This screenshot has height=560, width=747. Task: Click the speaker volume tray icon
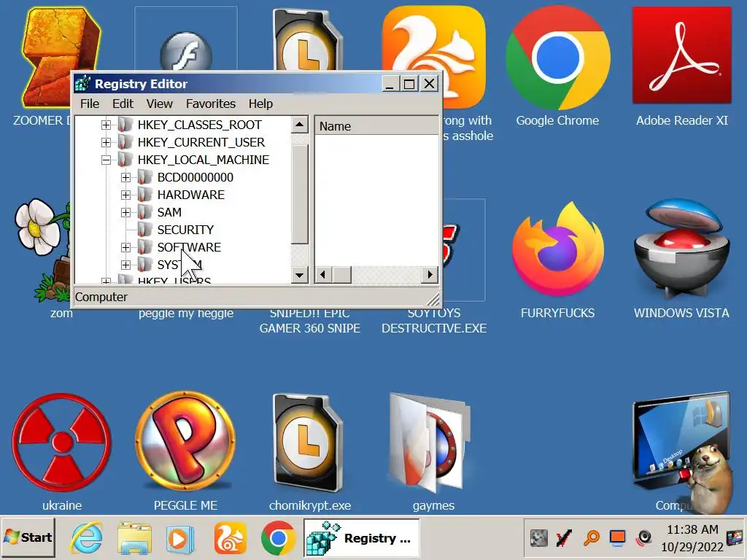(x=644, y=538)
